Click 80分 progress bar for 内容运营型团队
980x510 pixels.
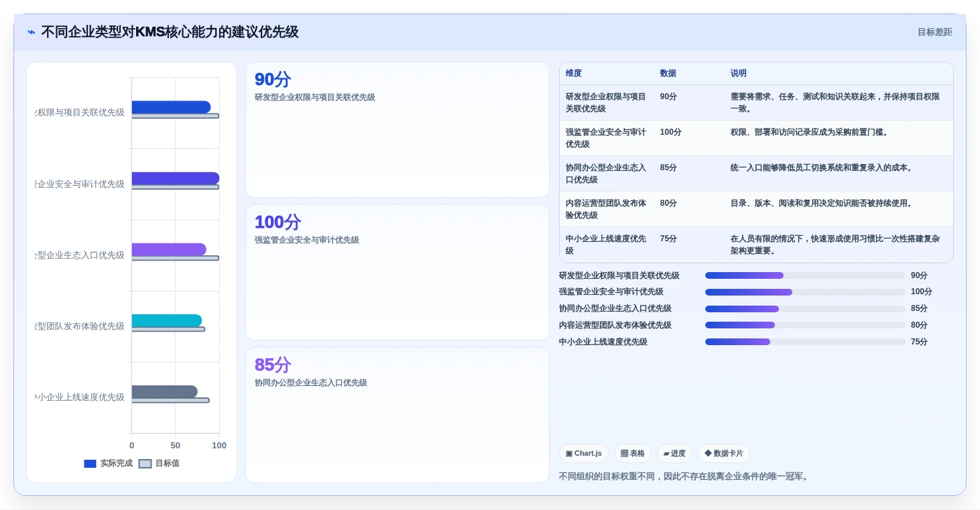(805, 325)
